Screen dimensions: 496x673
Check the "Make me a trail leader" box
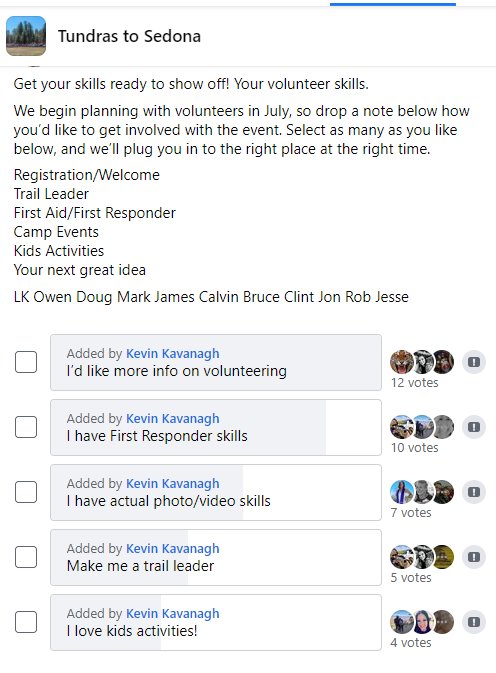point(26,557)
